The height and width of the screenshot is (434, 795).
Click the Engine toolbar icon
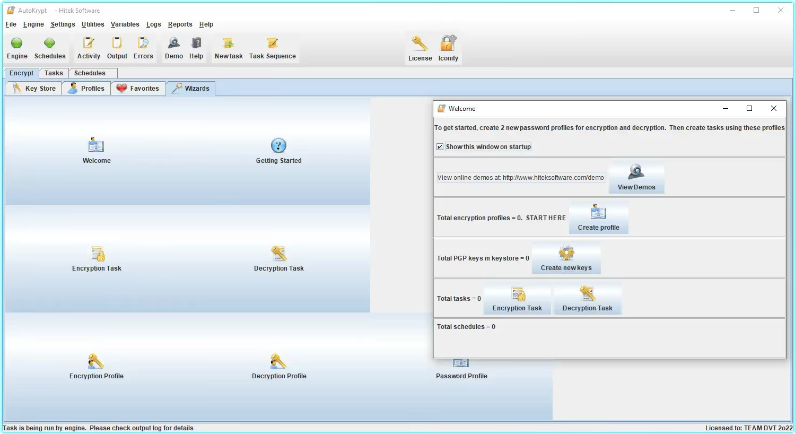point(17,48)
